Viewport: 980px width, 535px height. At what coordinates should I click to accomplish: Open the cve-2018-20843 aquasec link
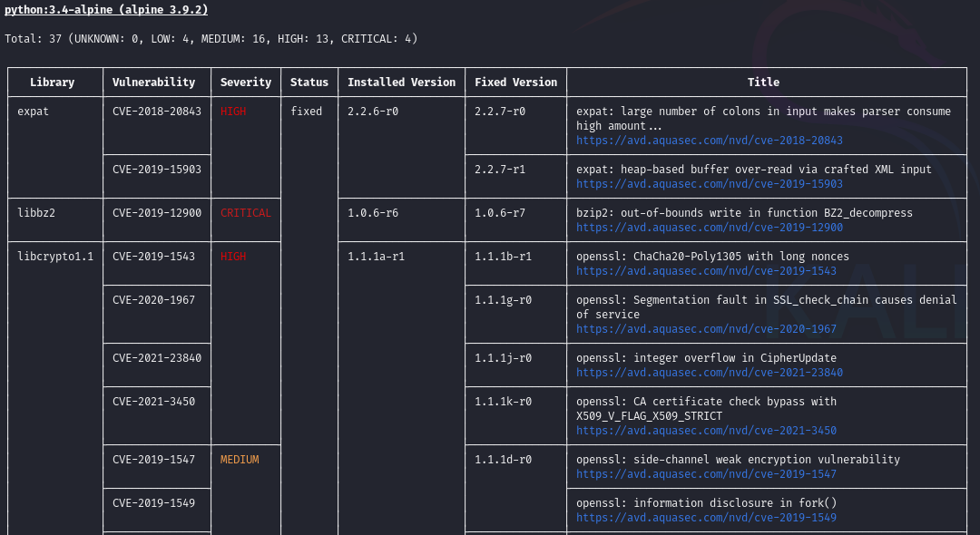pyautogui.click(x=709, y=141)
